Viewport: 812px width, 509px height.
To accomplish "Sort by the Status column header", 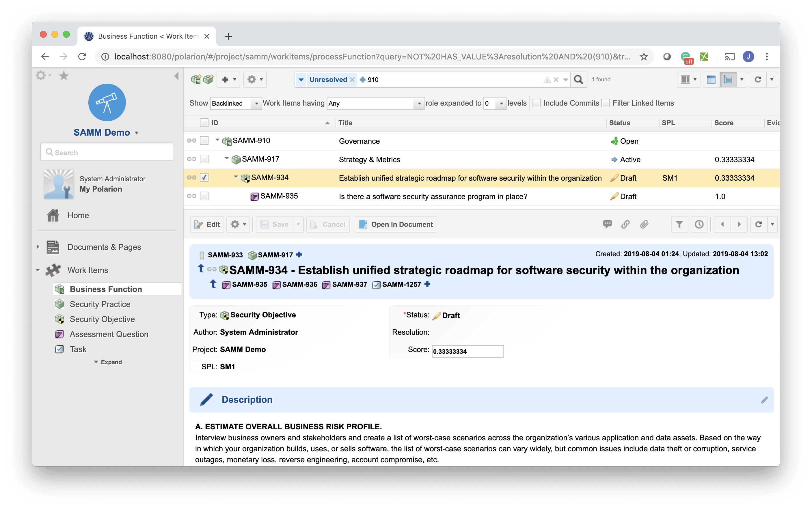I will pos(619,123).
